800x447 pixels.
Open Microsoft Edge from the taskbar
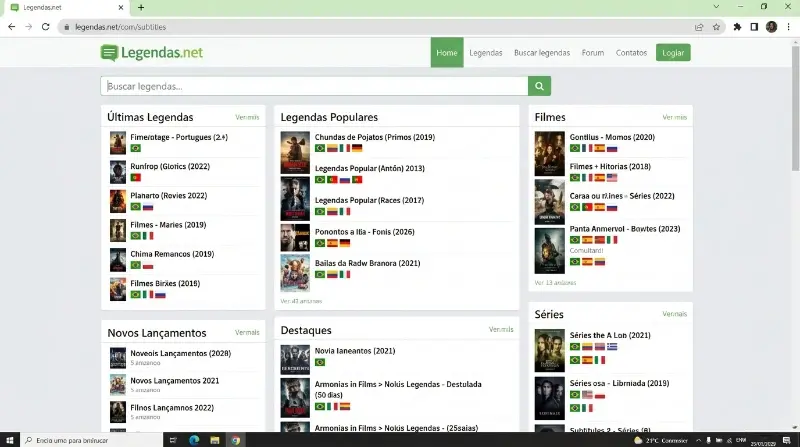pyautogui.click(x=194, y=440)
